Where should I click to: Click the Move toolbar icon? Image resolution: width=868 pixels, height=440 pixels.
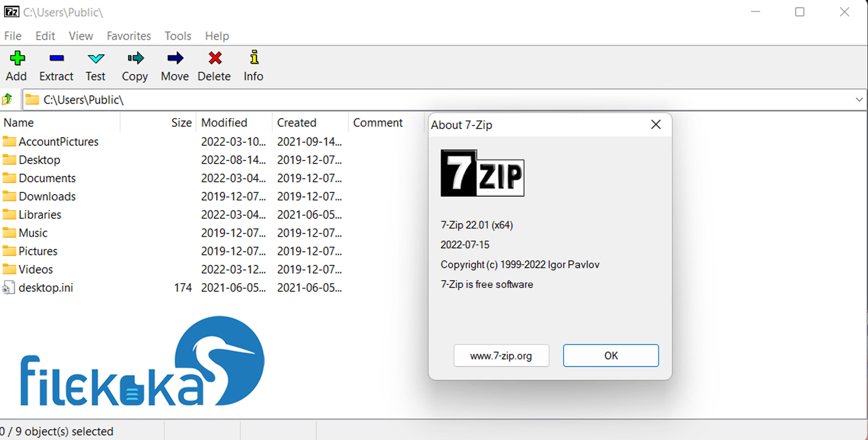175,58
